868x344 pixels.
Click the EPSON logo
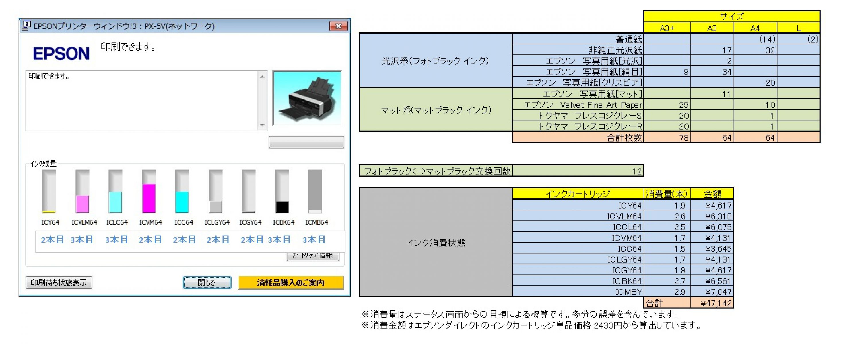(x=61, y=54)
